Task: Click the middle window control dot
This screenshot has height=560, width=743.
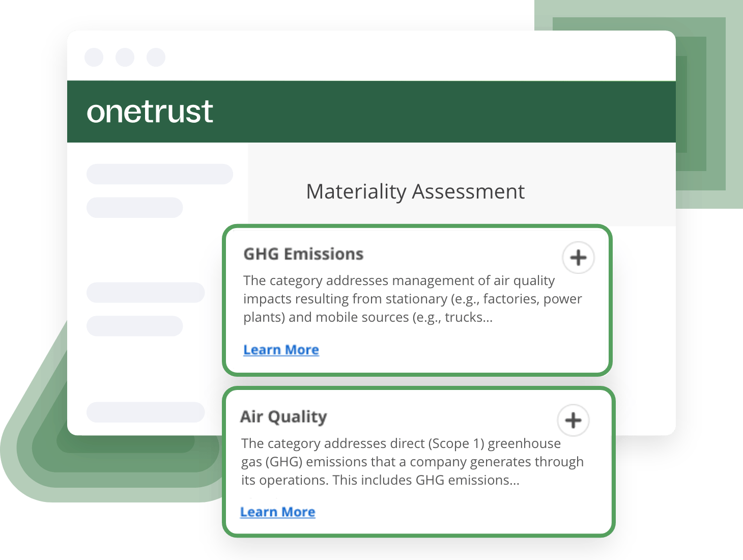Action: [x=125, y=57]
